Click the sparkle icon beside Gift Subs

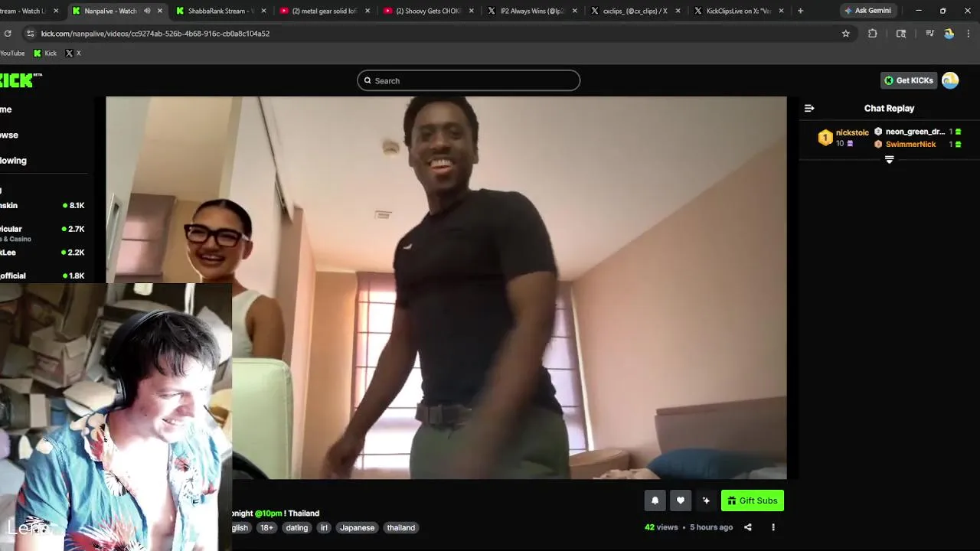pos(706,500)
